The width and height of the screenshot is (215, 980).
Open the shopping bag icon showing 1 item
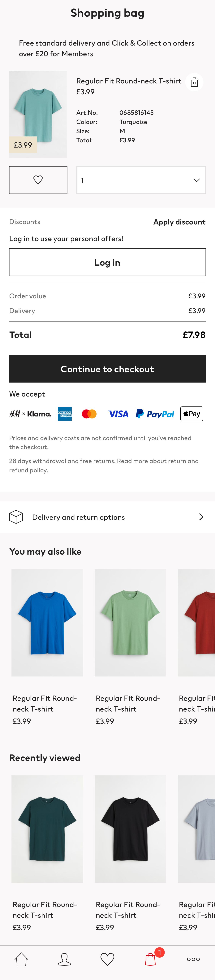[150, 959]
